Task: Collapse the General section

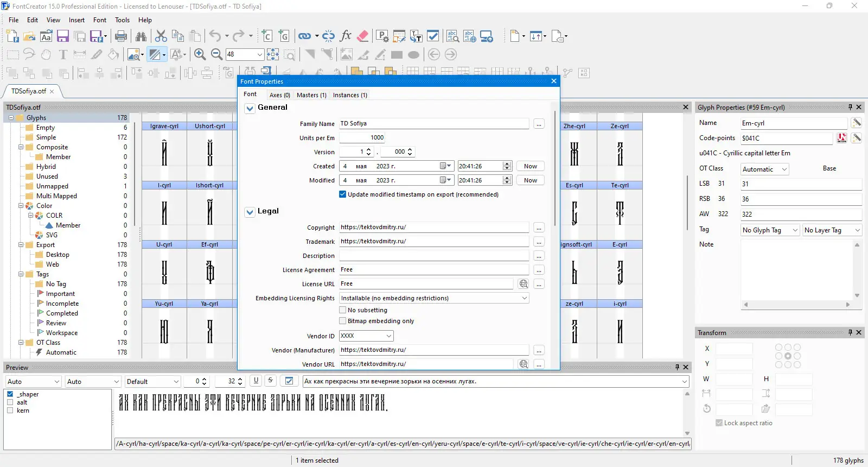Action: 250,108
